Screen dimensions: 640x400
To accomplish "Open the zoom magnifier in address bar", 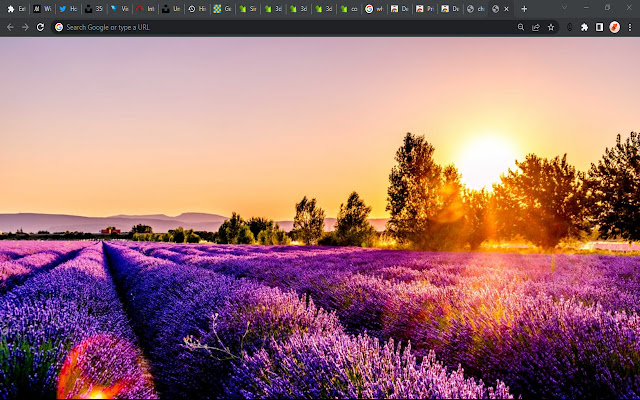I will pos(521,27).
